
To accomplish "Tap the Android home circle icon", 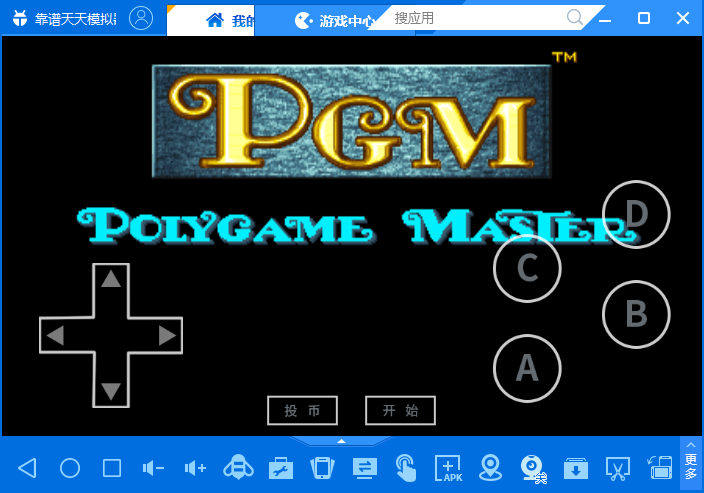I will [70, 468].
